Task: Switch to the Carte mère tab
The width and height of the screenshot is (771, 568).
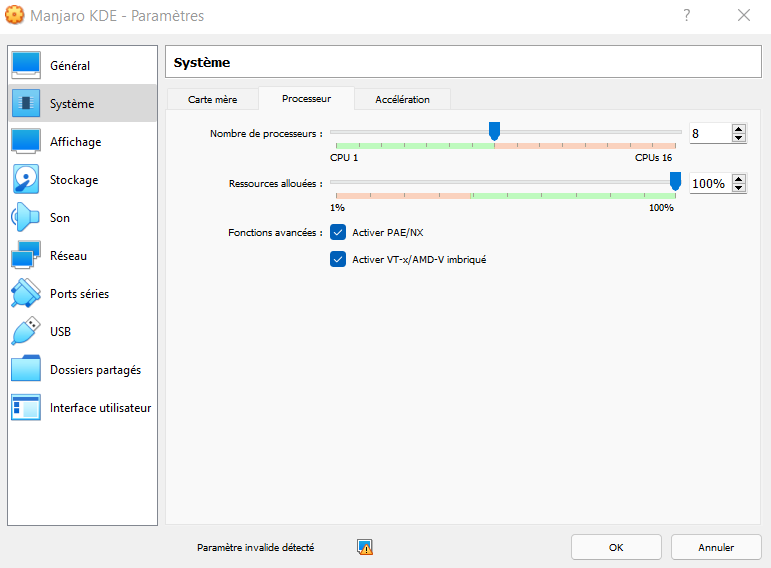Action: click(210, 99)
